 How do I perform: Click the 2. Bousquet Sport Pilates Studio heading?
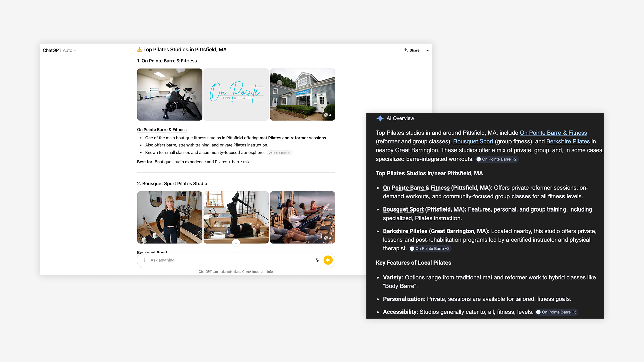172,184
